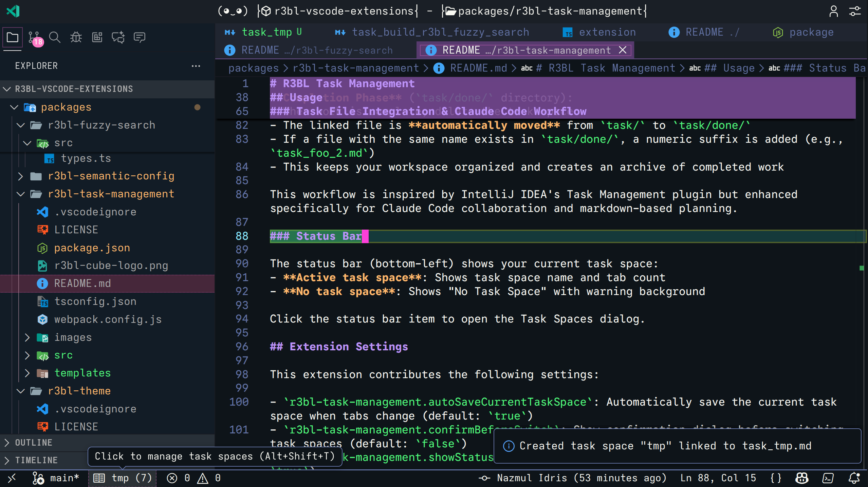Click the remote indicator at bottom-left

coord(12,478)
